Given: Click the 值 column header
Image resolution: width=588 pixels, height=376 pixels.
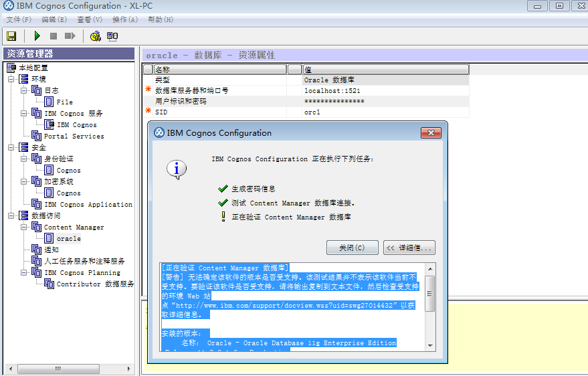Looking at the screenshot, I should point(385,70).
